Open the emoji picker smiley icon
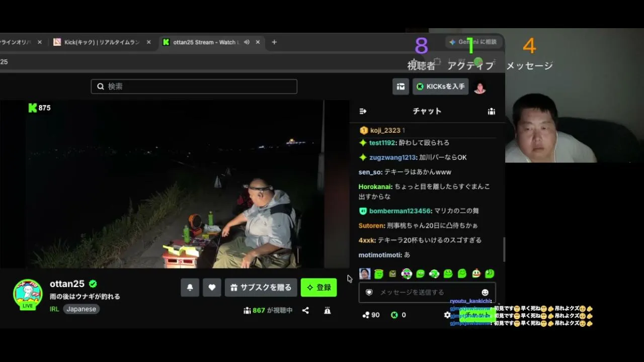 pos(485,292)
